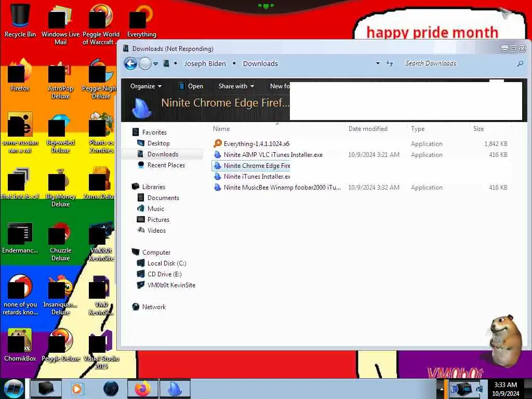
Task: Click the Back arrow in Explorer
Action: (x=130, y=63)
